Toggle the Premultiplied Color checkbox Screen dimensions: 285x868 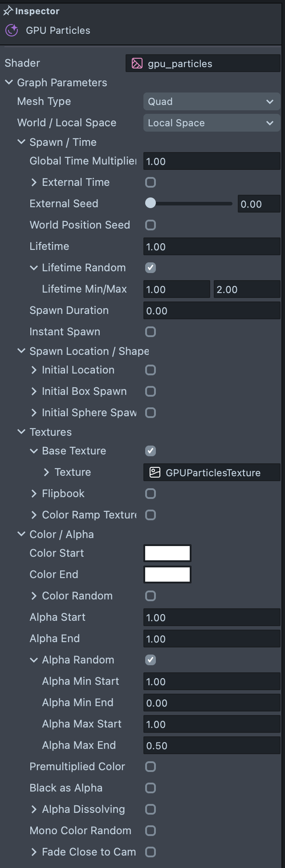(x=151, y=767)
